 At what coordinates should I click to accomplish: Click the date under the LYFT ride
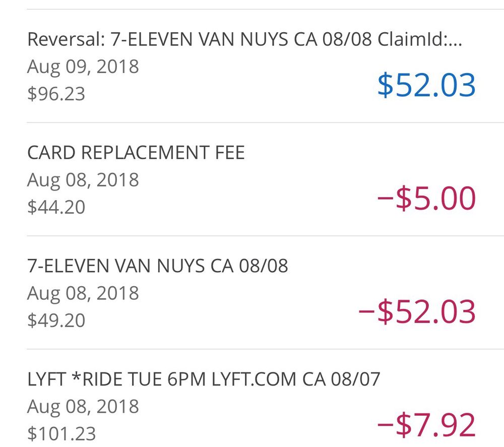pyautogui.click(x=83, y=407)
